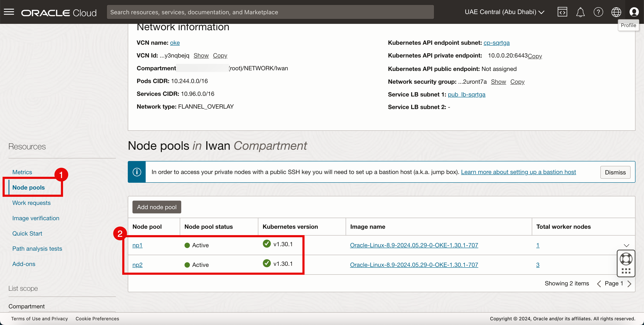This screenshot has height=325, width=644.
Task: Dismiss the bastion host notice
Action: tap(615, 172)
